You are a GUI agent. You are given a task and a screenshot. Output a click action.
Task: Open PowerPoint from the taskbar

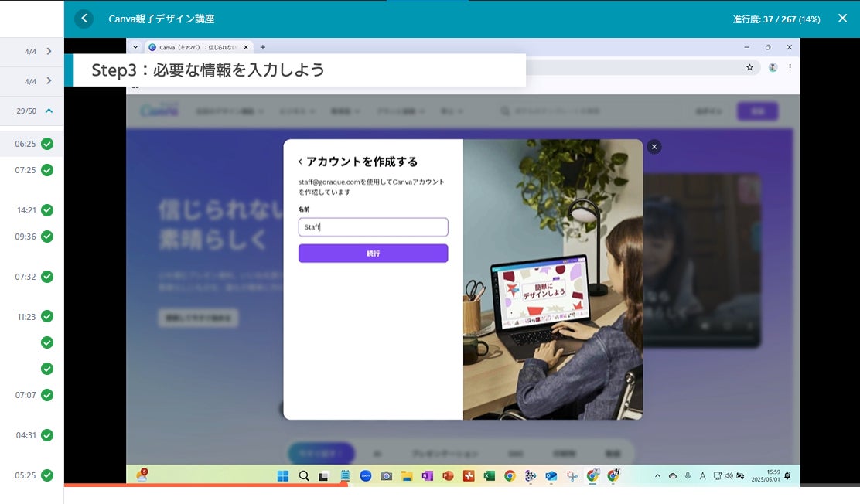point(448,476)
